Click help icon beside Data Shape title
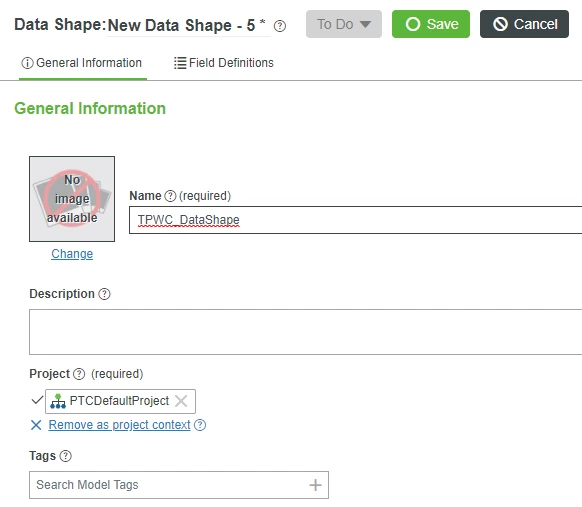This screenshot has height=507, width=582. [279, 26]
